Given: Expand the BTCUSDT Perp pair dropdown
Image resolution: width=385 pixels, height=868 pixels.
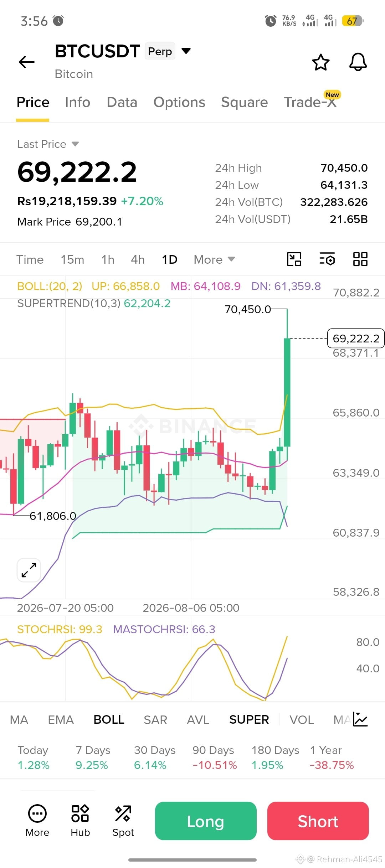Looking at the screenshot, I should click(186, 51).
